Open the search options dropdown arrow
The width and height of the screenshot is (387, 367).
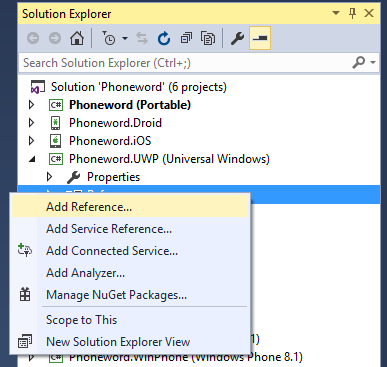pos(373,62)
